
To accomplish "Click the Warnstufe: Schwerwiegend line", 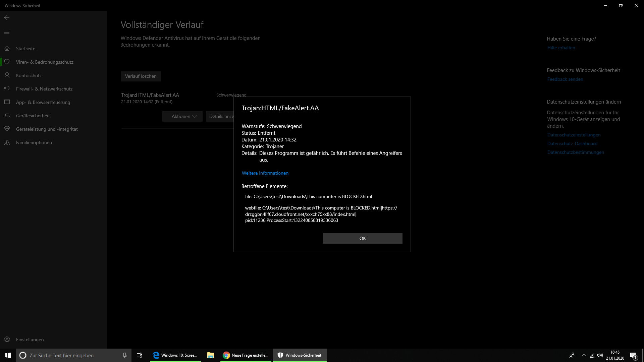I will [x=272, y=126].
